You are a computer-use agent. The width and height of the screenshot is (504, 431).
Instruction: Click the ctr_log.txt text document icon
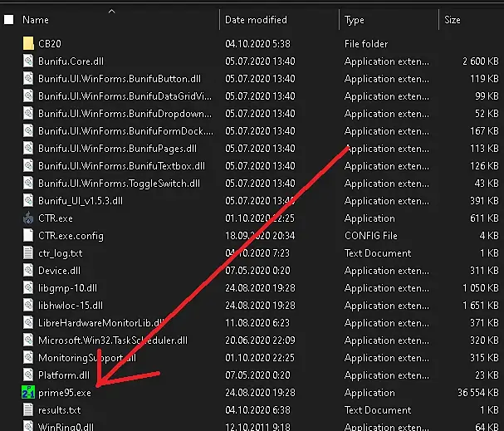pos(28,253)
